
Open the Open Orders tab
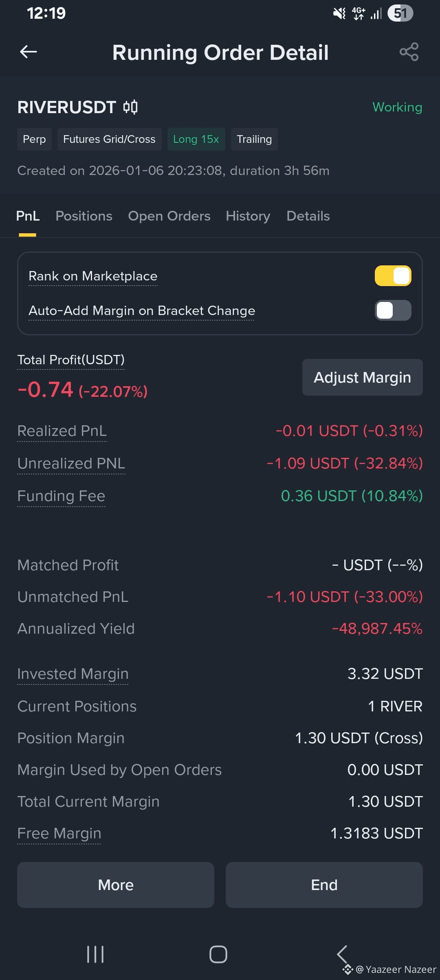point(169,216)
